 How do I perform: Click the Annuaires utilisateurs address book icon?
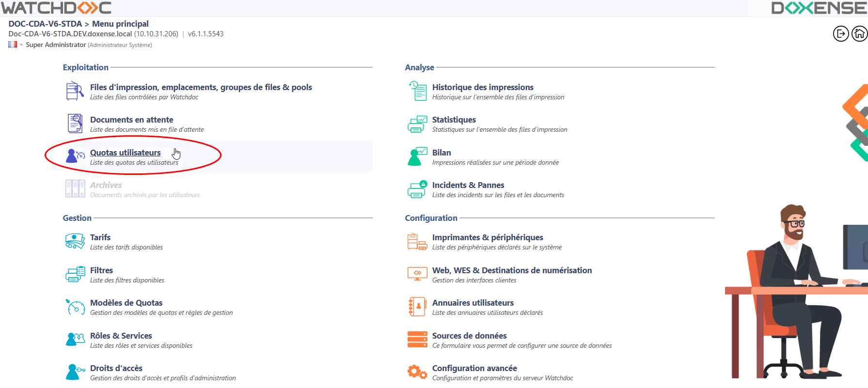[417, 307]
